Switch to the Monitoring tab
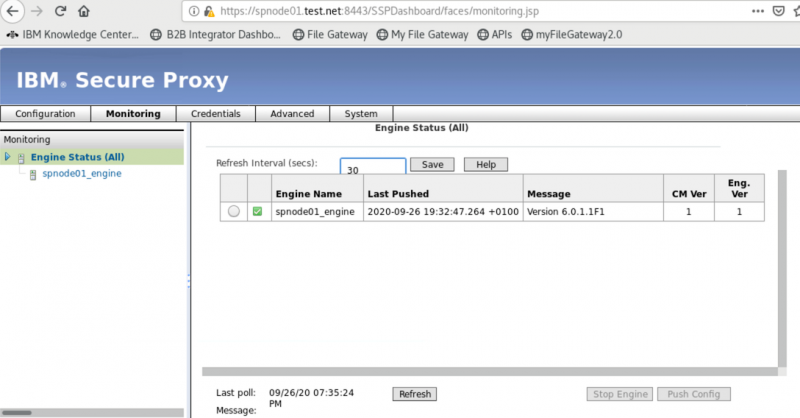Screen dimensions: 800x418 point(133,114)
